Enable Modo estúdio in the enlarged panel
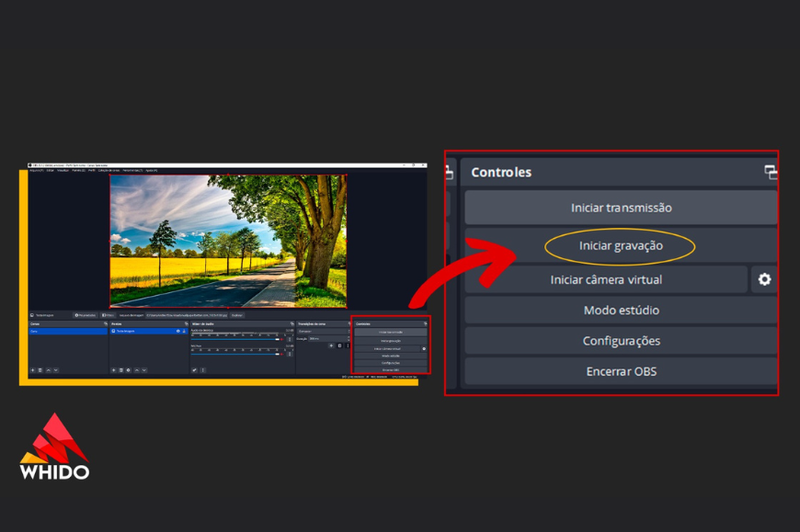The width and height of the screenshot is (800, 532). point(621,310)
